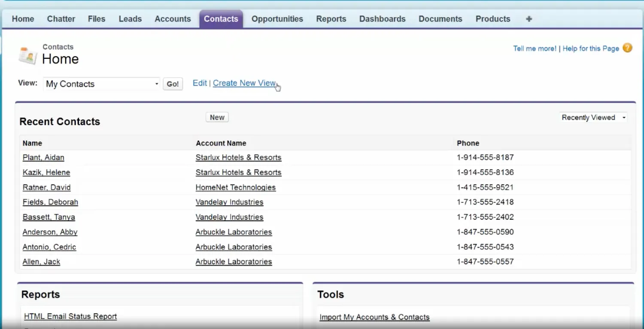
Task: Click the Create New View link
Action: 244,83
